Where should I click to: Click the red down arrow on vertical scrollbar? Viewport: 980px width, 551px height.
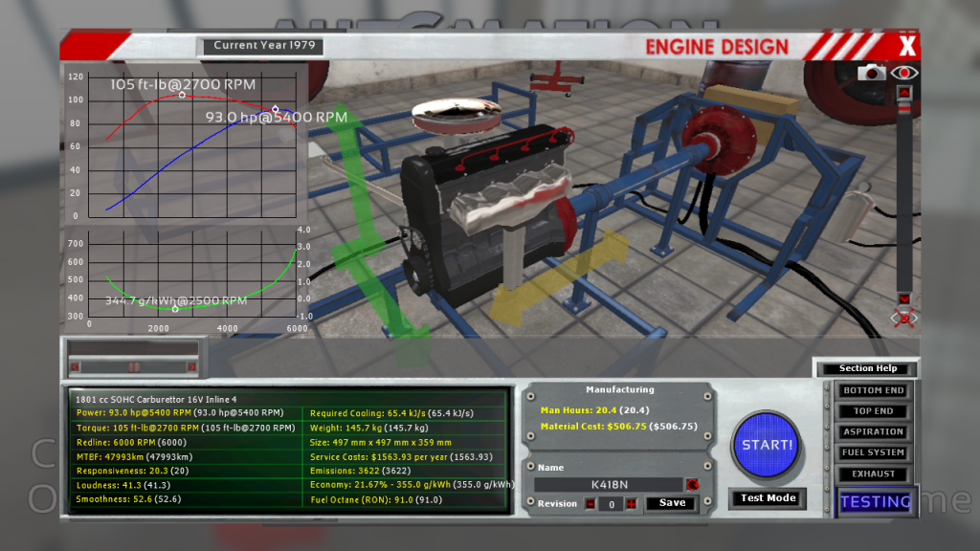pos(903,298)
